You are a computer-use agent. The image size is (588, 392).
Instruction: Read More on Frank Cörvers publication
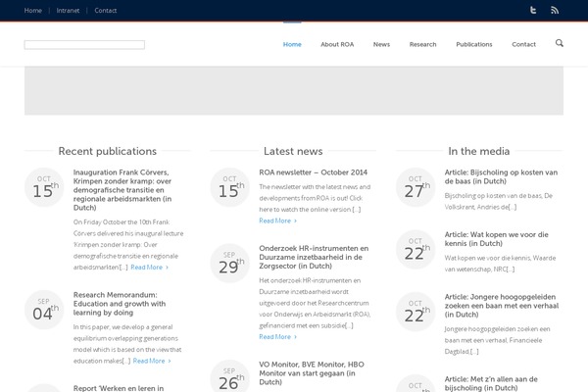[x=149, y=268]
